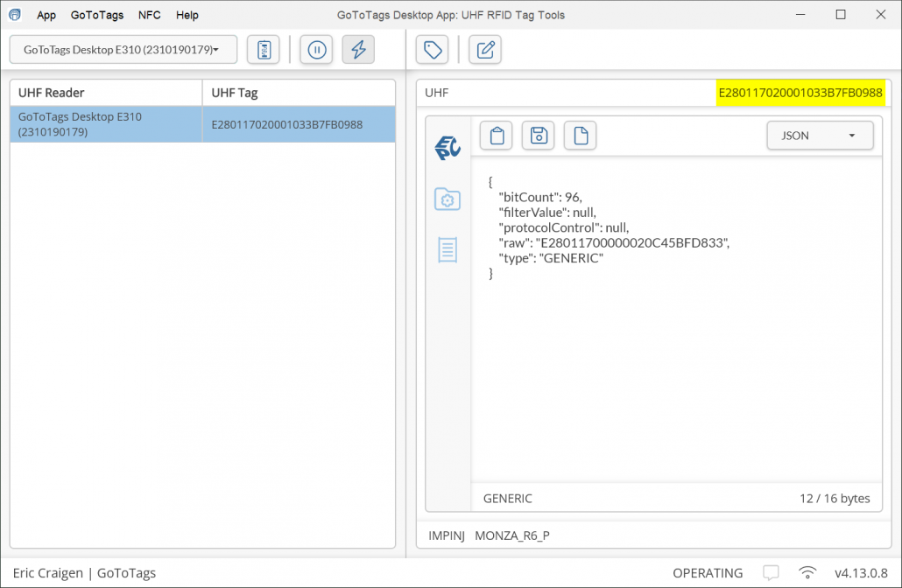Click the save disk icon

coord(539,136)
